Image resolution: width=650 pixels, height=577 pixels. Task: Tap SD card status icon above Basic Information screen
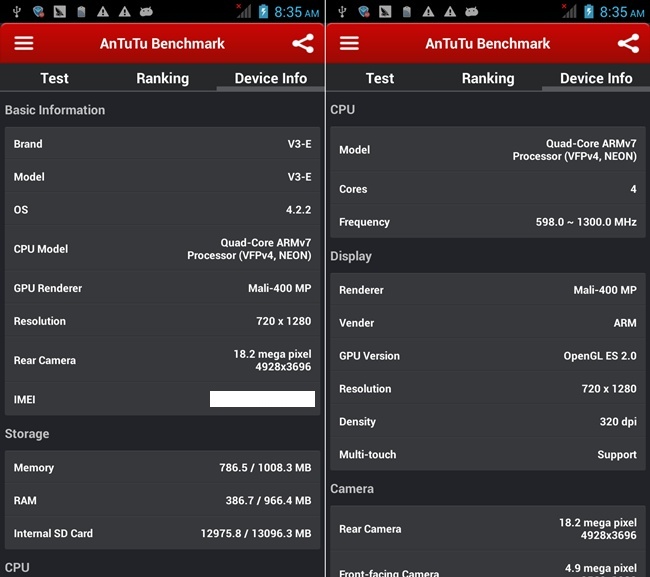click(81, 12)
